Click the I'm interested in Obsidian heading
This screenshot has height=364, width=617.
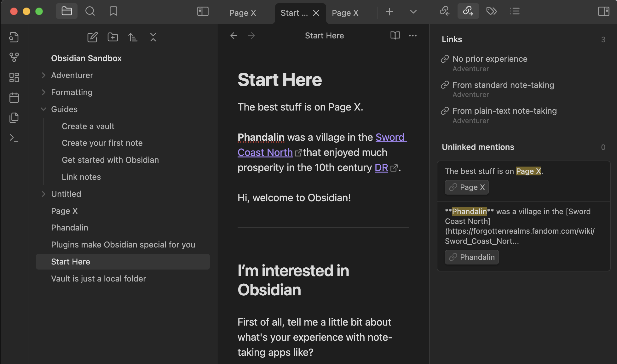tap(293, 280)
